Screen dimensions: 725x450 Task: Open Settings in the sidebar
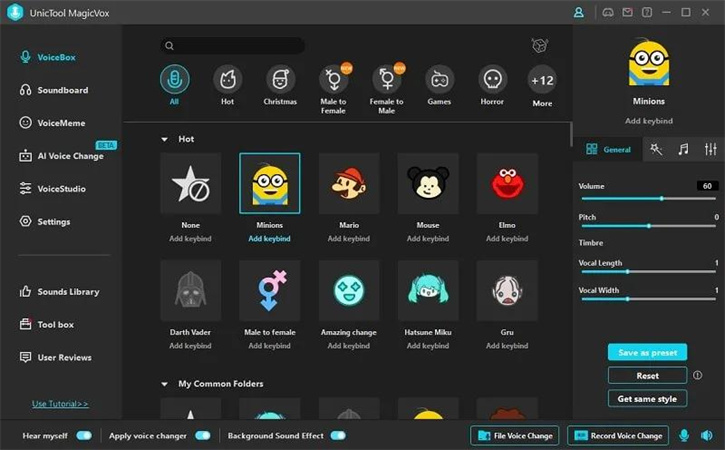click(45, 222)
